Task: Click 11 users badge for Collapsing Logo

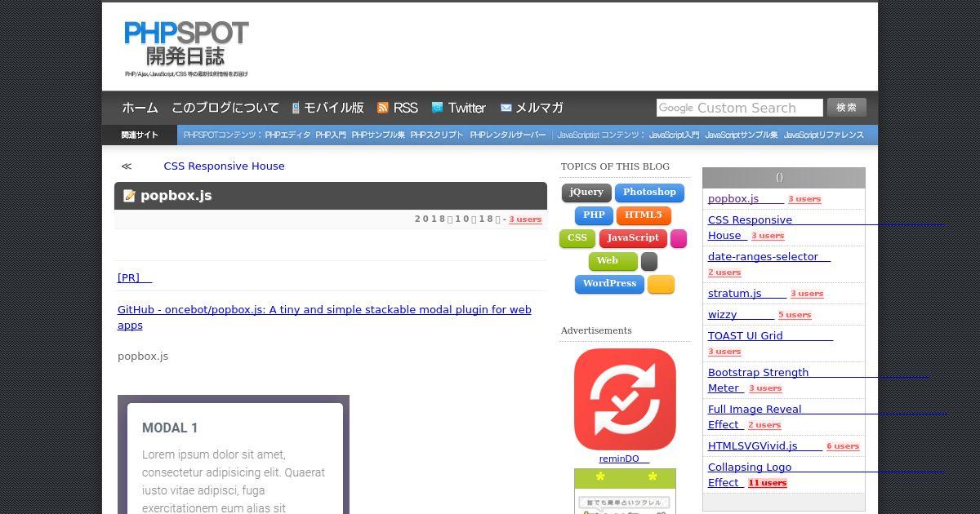Action: [x=768, y=483]
